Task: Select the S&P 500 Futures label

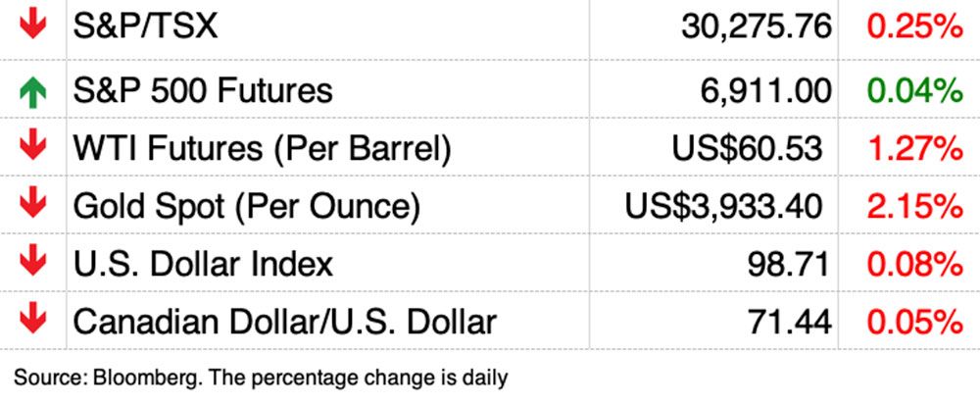Action: [203, 91]
